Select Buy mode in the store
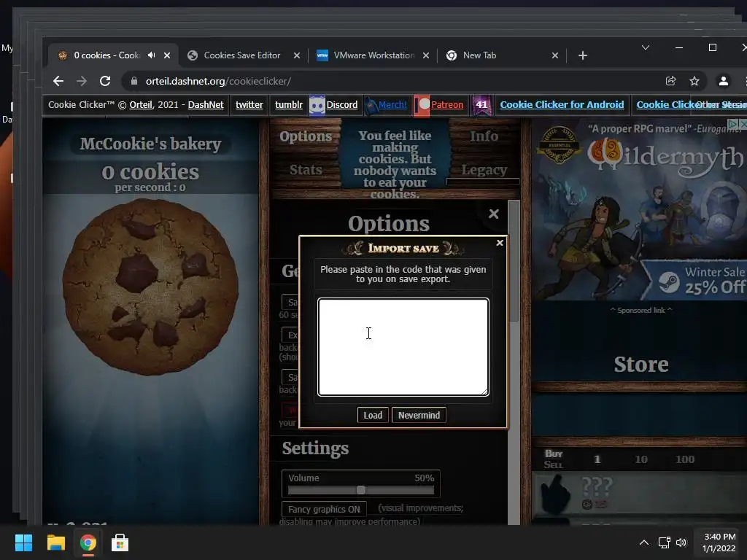The image size is (747, 560). (554, 454)
